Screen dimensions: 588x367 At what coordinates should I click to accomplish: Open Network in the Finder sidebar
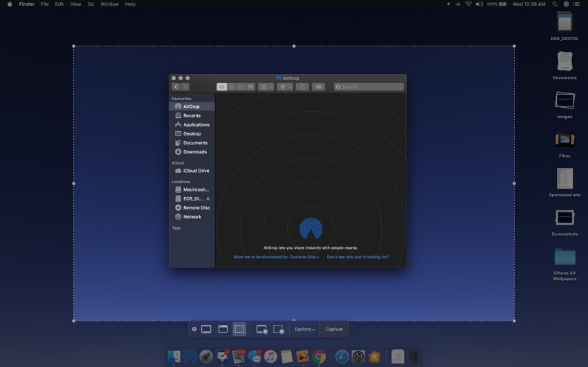pyautogui.click(x=192, y=217)
